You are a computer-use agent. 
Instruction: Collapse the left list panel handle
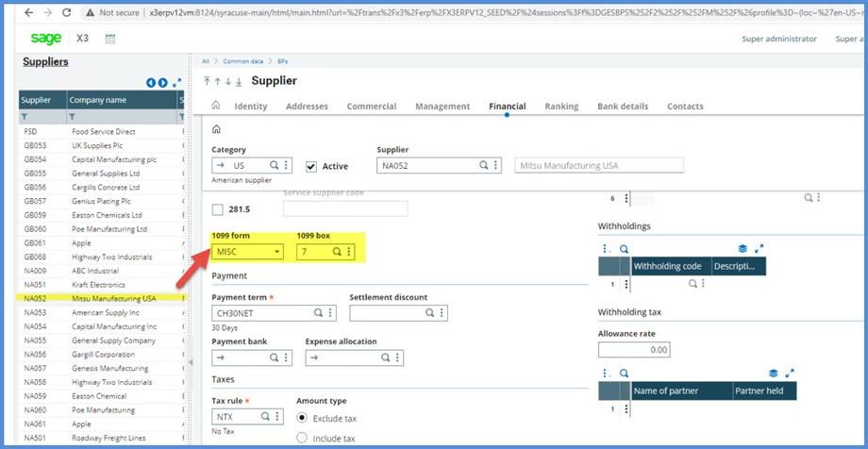pos(191,362)
